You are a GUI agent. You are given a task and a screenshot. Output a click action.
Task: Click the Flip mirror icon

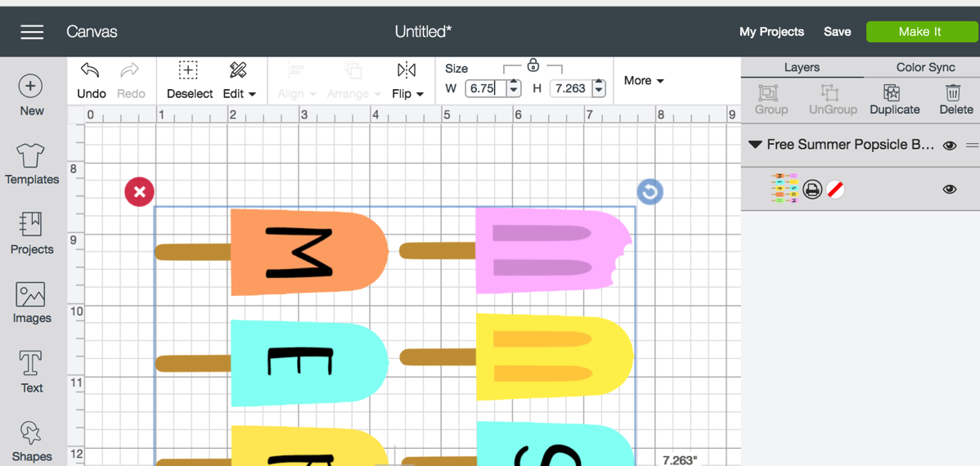(407, 70)
